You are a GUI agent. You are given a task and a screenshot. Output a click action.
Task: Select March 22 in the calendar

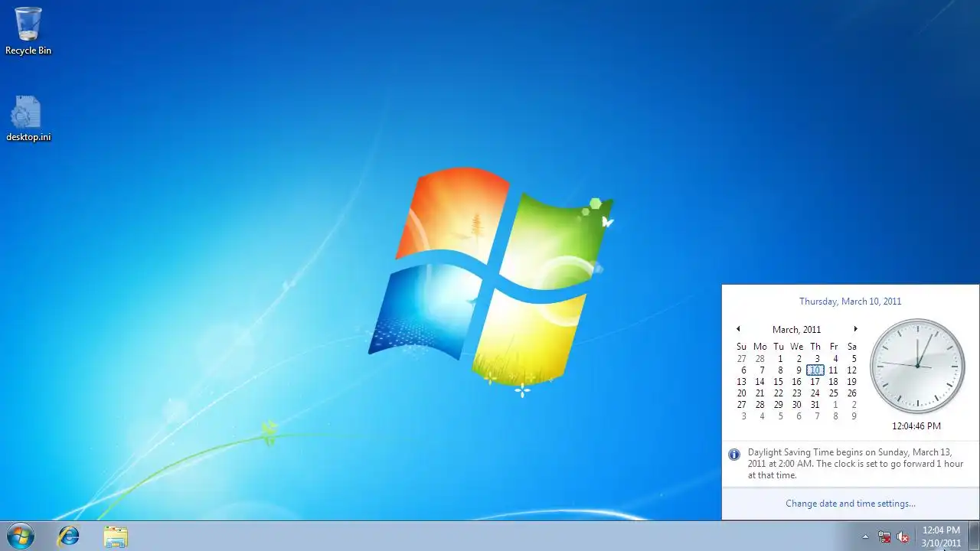click(x=778, y=393)
